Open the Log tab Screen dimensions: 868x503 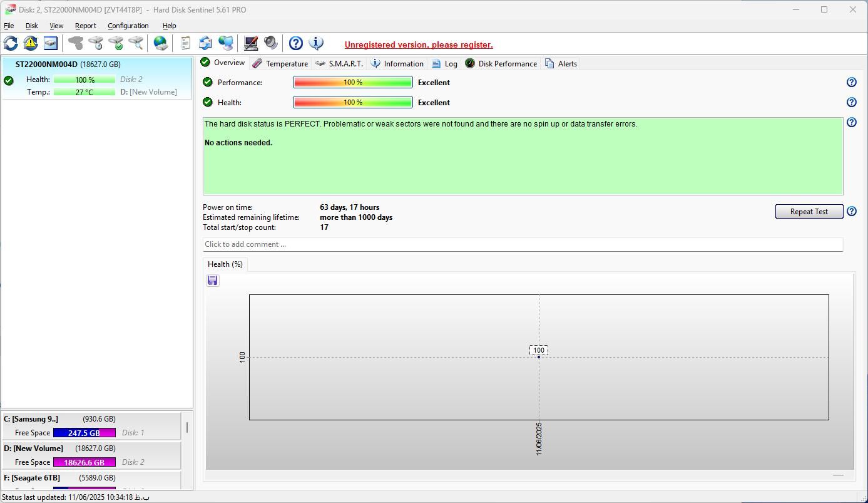click(445, 63)
